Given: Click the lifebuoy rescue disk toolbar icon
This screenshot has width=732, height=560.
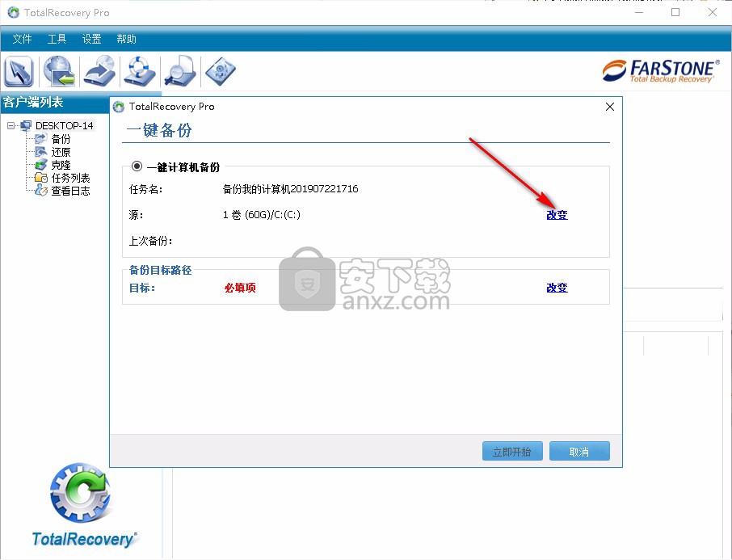Looking at the screenshot, I should 140,71.
